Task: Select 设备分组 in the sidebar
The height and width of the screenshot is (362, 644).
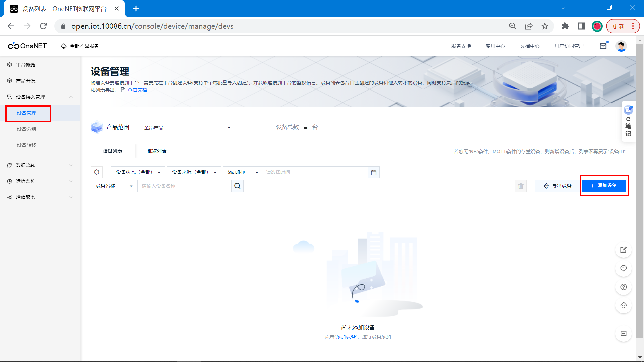Action: tap(26, 129)
